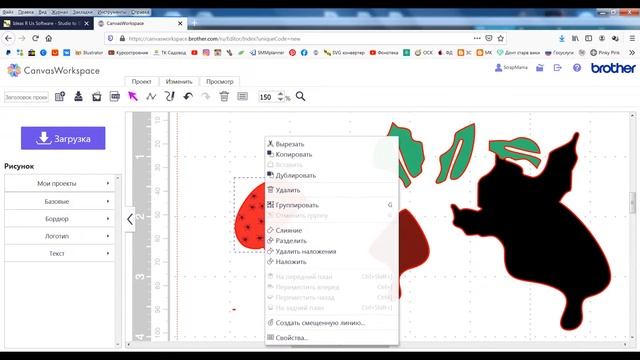Select the red strawberry shape on canvas
Viewport: 640px width, 360px height.
point(250,216)
